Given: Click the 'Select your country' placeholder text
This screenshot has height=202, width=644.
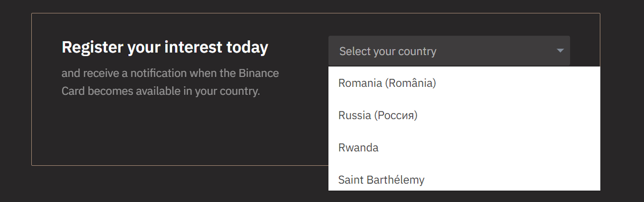Looking at the screenshot, I should tap(387, 51).
